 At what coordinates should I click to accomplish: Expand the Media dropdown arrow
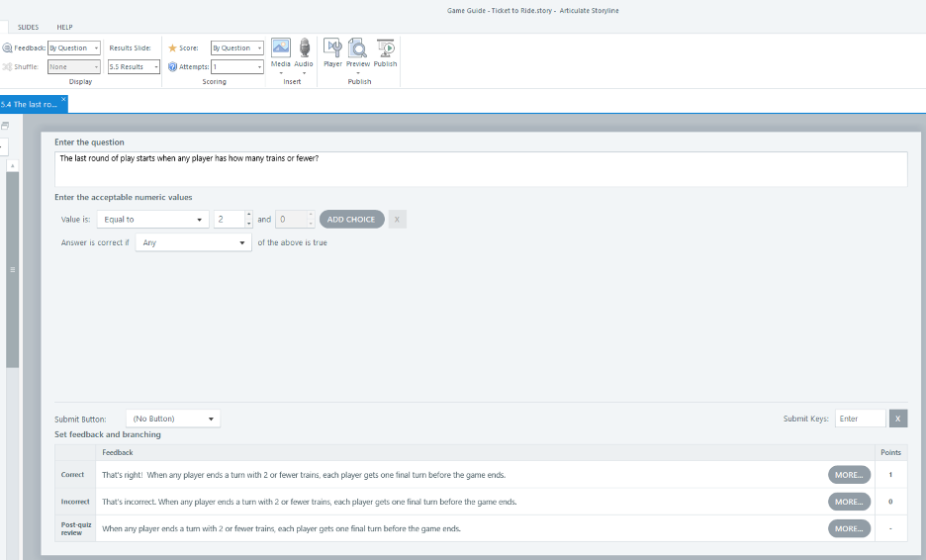tap(281, 73)
